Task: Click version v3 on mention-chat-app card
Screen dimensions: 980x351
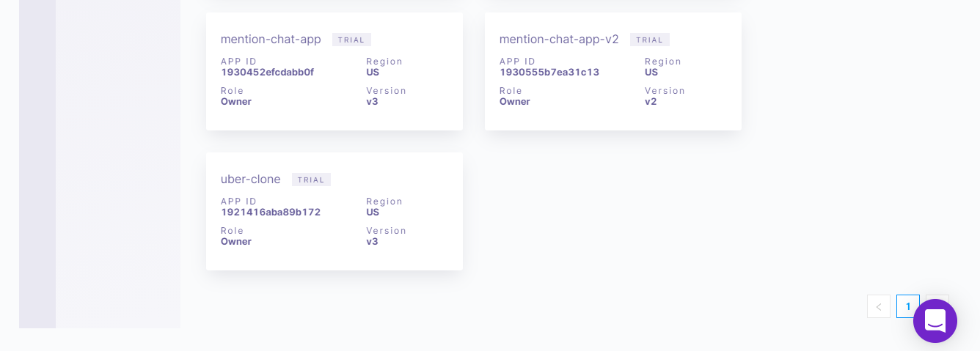Action: pyautogui.click(x=372, y=101)
